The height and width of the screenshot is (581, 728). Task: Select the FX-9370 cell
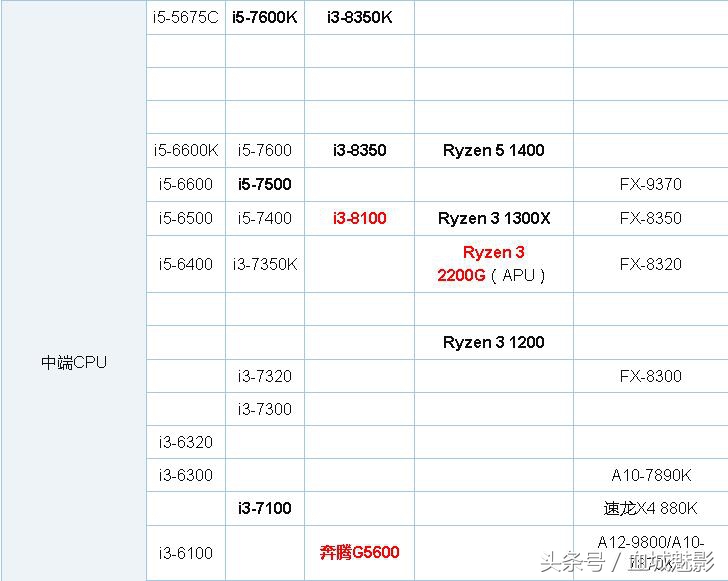(x=650, y=184)
